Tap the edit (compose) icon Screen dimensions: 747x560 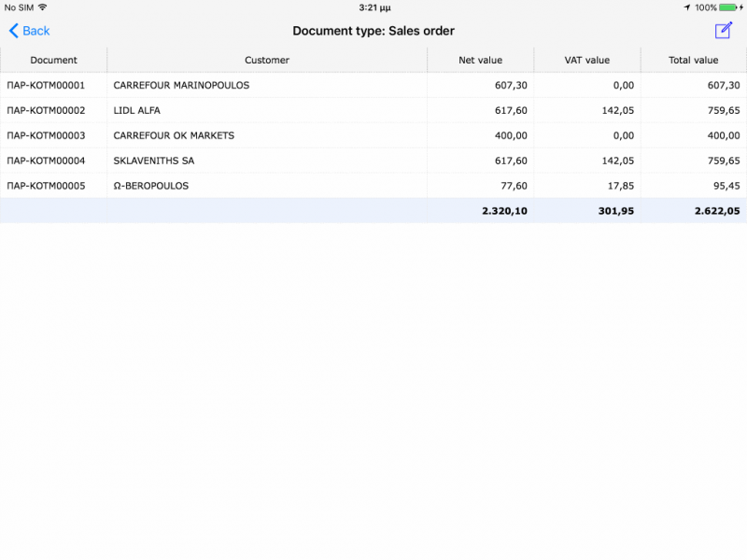(x=723, y=31)
